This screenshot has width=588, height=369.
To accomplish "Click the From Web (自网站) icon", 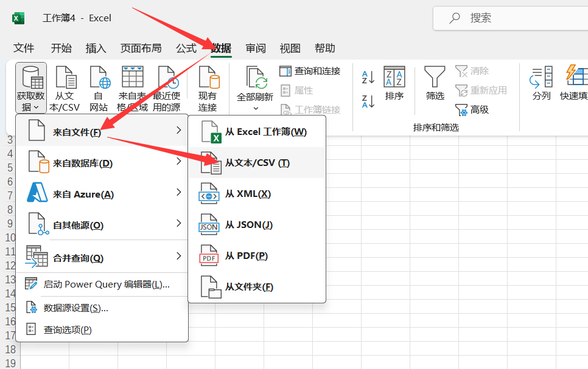I will coord(99,79).
